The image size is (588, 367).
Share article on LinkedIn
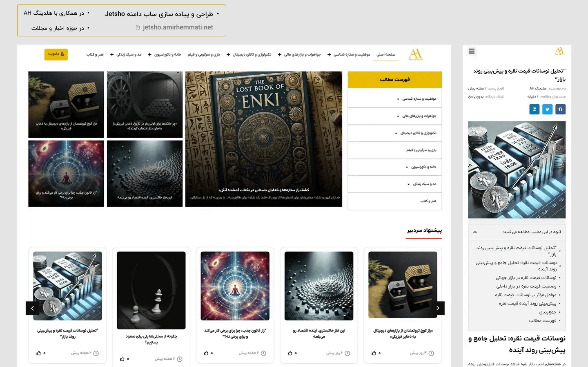(534, 109)
